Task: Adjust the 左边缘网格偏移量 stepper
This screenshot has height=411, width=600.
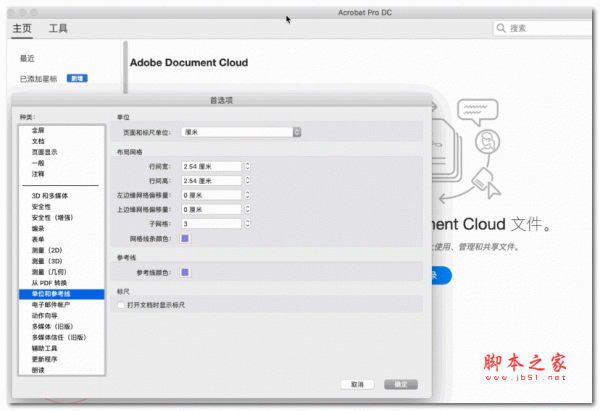Action: pos(248,195)
